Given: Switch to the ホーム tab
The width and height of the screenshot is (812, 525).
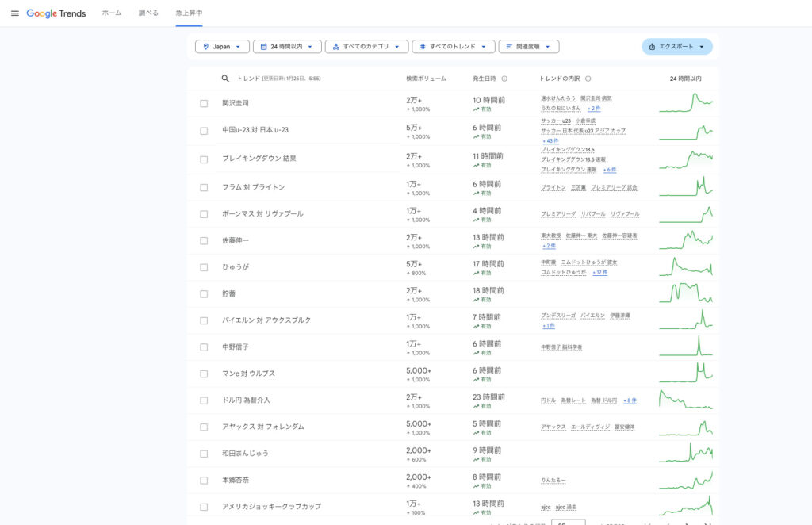Looking at the screenshot, I should pyautogui.click(x=112, y=13).
